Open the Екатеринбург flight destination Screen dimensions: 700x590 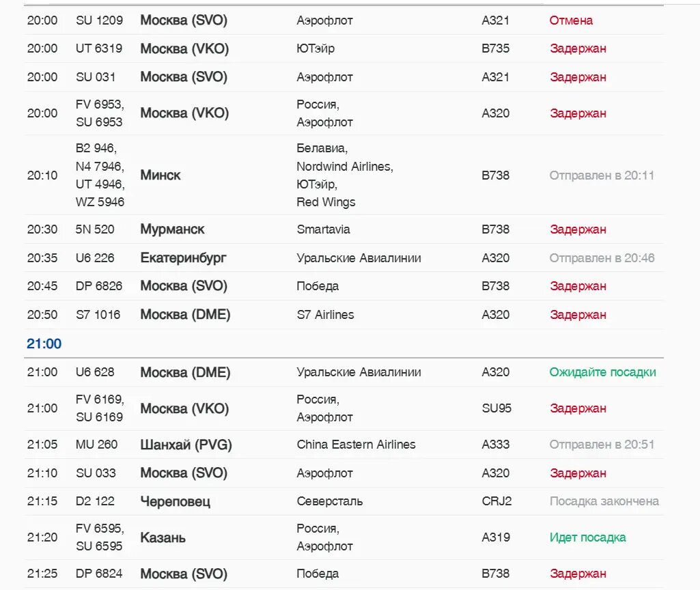click(x=183, y=258)
